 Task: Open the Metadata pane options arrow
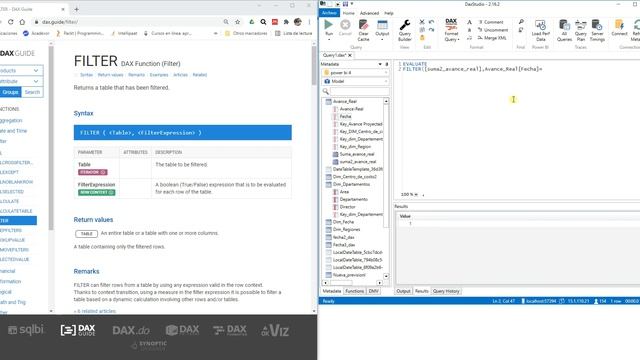[x=380, y=64]
